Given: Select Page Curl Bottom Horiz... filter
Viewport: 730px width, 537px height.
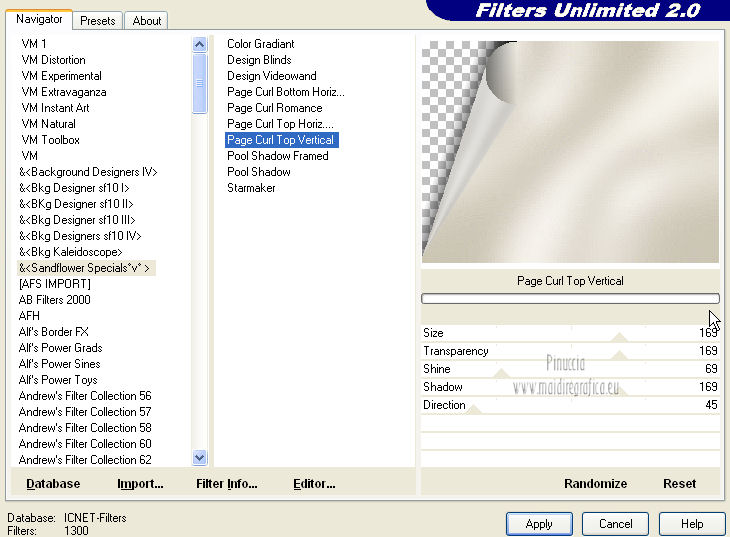Looking at the screenshot, I should (x=286, y=92).
